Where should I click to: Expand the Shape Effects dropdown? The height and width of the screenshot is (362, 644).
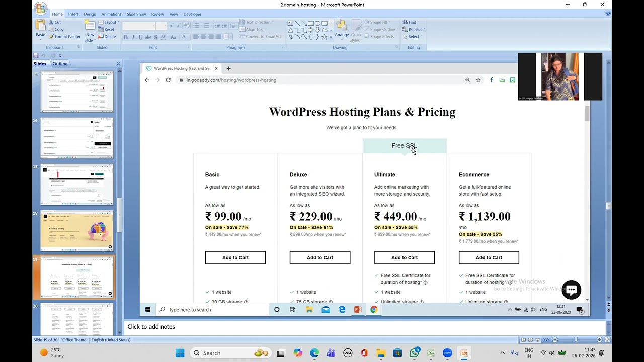point(380,36)
